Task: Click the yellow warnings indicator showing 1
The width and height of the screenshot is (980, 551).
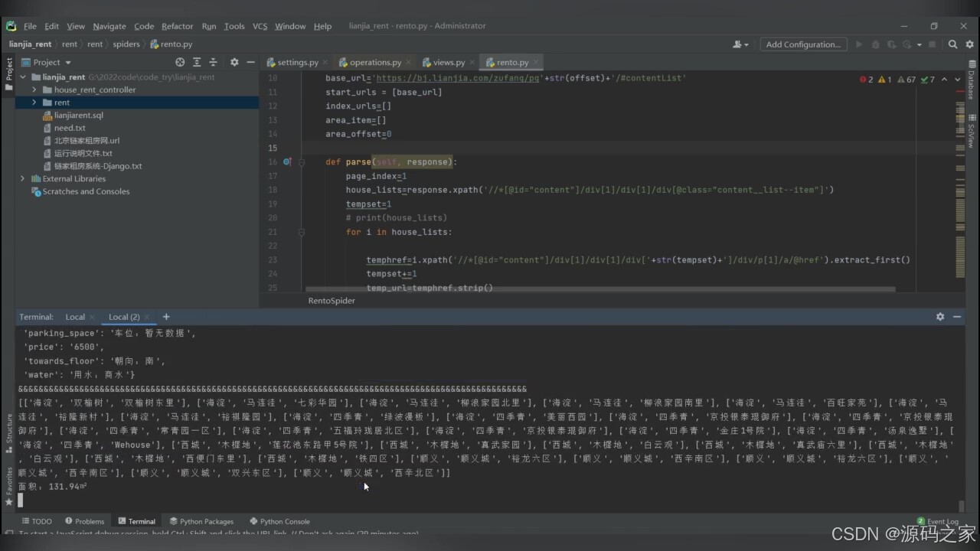Action: pos(884,80)
